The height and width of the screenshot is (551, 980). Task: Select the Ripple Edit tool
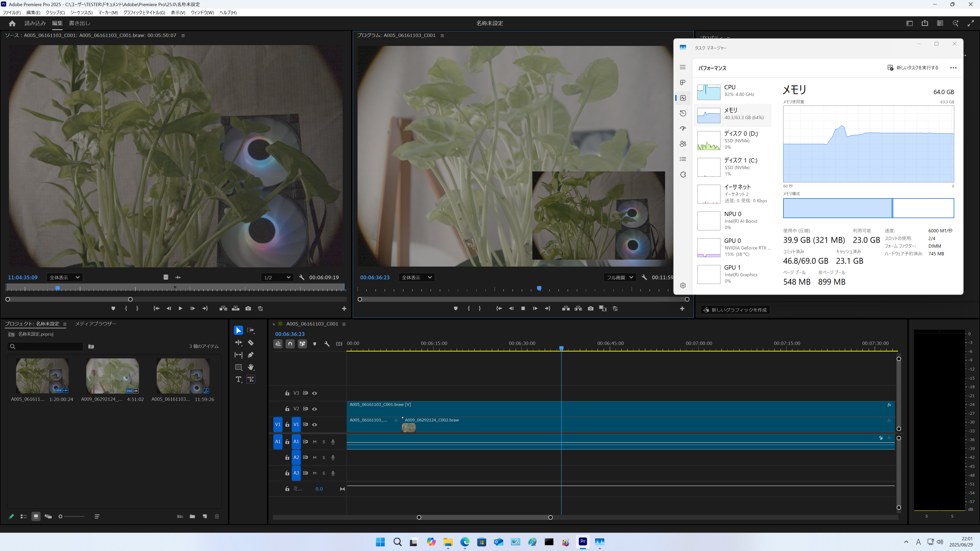(238, 343)
